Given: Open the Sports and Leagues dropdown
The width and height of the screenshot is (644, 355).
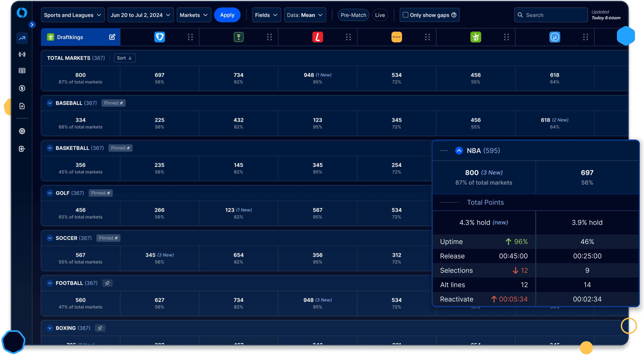Looking at the screenshot, I should pos(72,15).
